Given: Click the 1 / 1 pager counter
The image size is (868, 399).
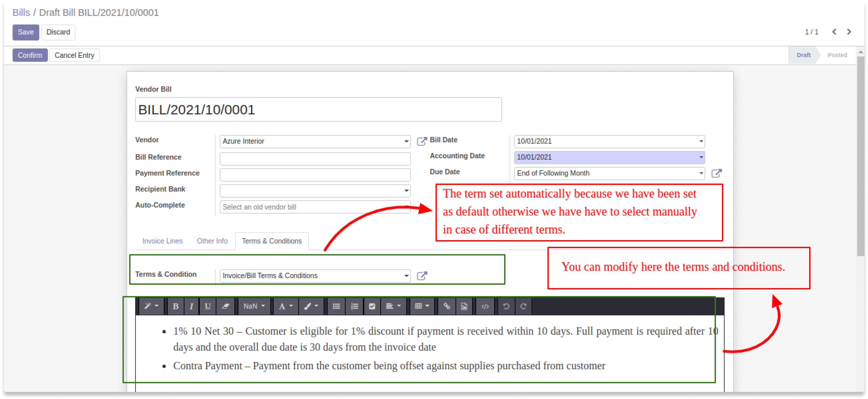Looking at the screenshot, I should coord(811,32).
